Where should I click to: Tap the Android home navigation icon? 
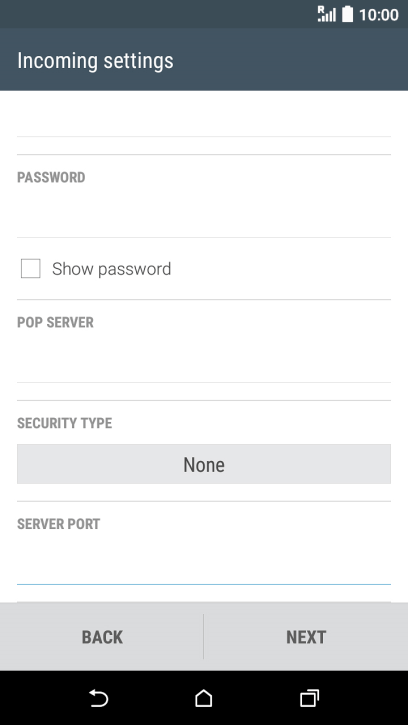pos(204,698)
